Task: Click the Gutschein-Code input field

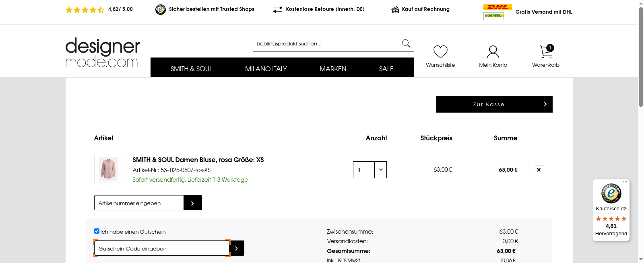Action: click(x=161, y=248)
